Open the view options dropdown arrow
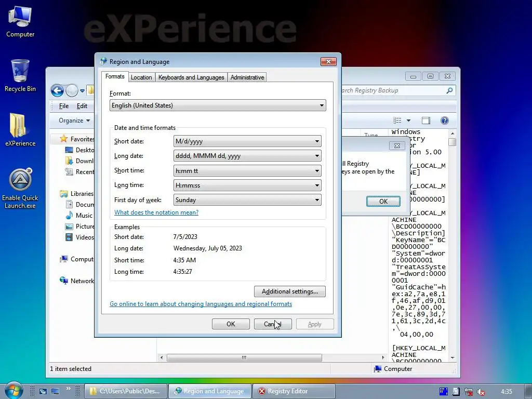Image resolution: width=532 pixels, height=399 pixels. point(408,121)
